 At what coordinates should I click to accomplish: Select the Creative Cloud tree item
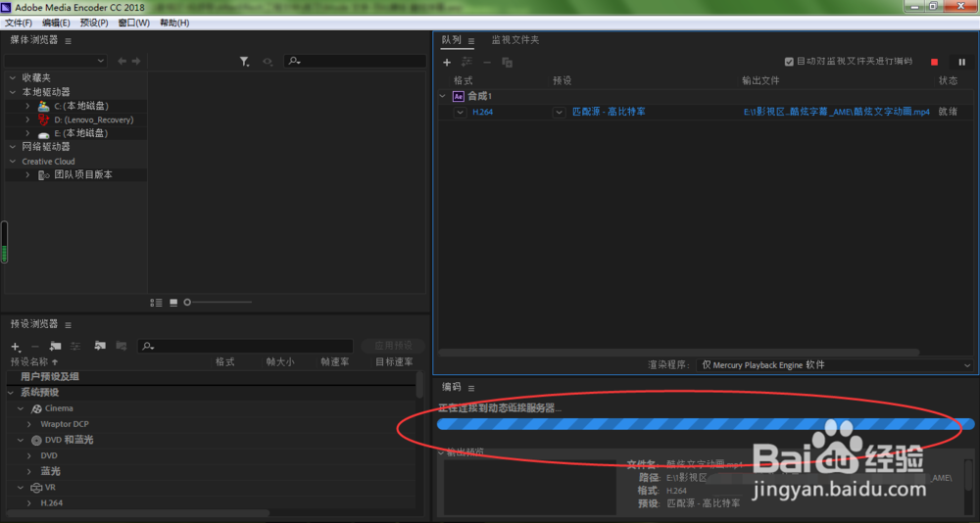tap(48, 162)
